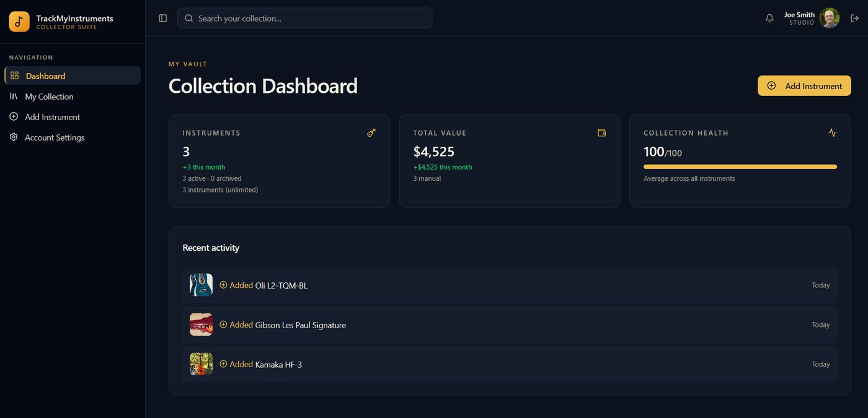Image resolution: width=868 pixels, height=418 pixels.
Task: Click the Recent activity heading
Action: click(211, 248)
